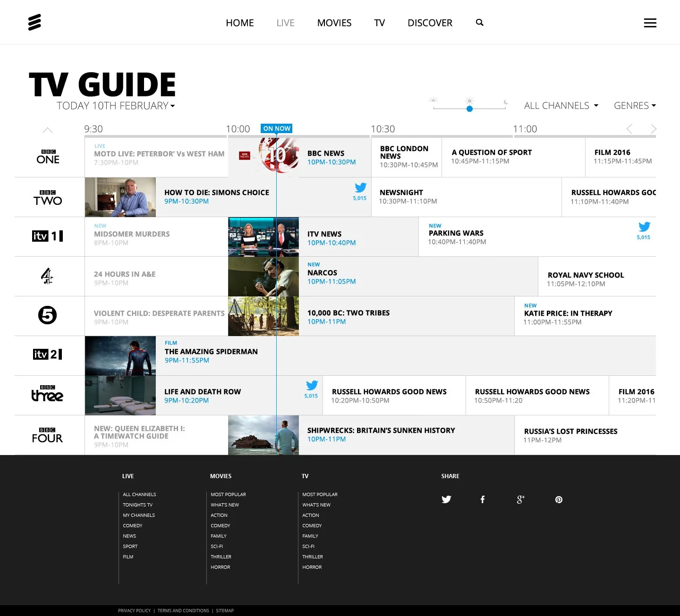Open the Narcos thumbnail
This screenshot has width=680, height=616.
(263, 277)
